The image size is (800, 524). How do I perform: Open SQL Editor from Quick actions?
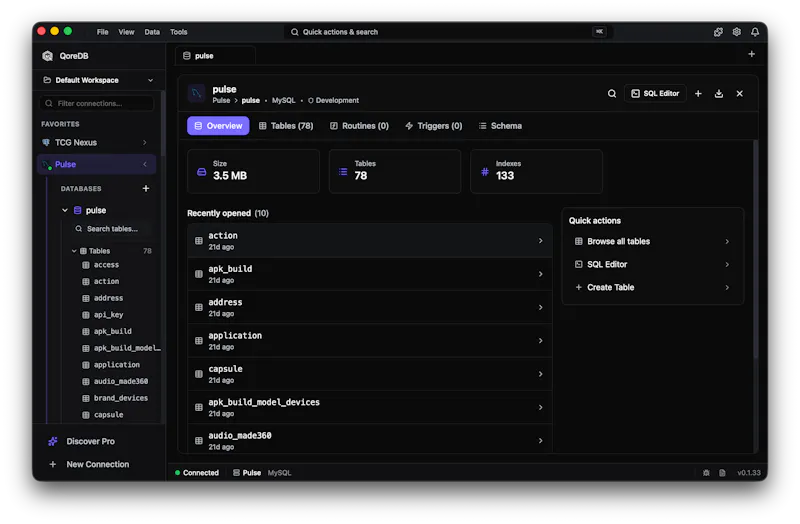(x=652, y=265)
